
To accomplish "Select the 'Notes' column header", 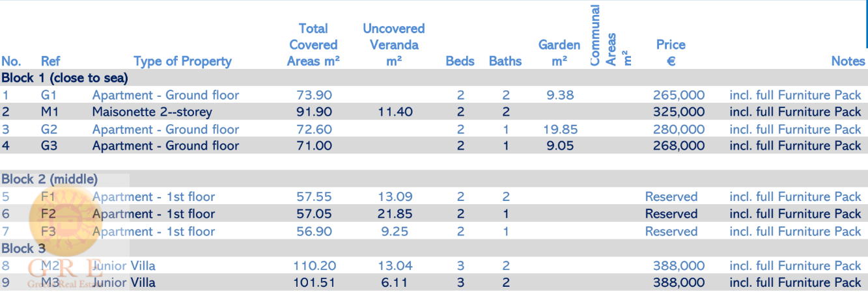I will [848, 61].
